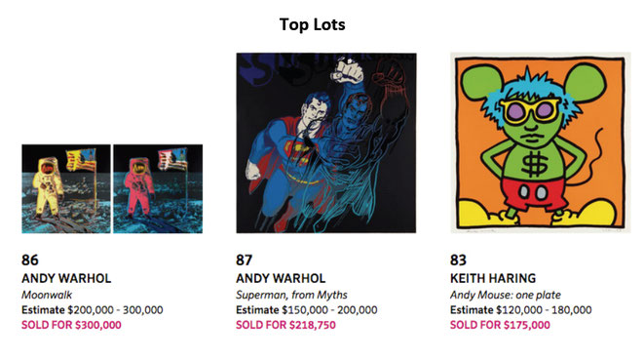Click the SOLD FOR $218,750 label
Viewport: 644px width, 360px height.
click(285, 325)
